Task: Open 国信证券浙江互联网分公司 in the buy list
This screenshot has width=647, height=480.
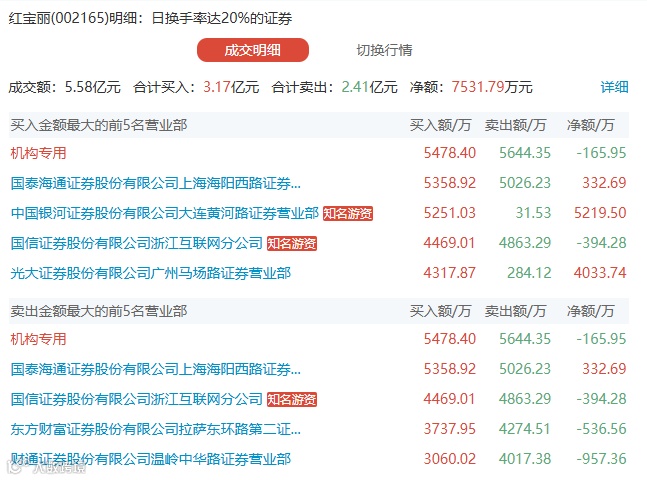Action: [137, 243]
